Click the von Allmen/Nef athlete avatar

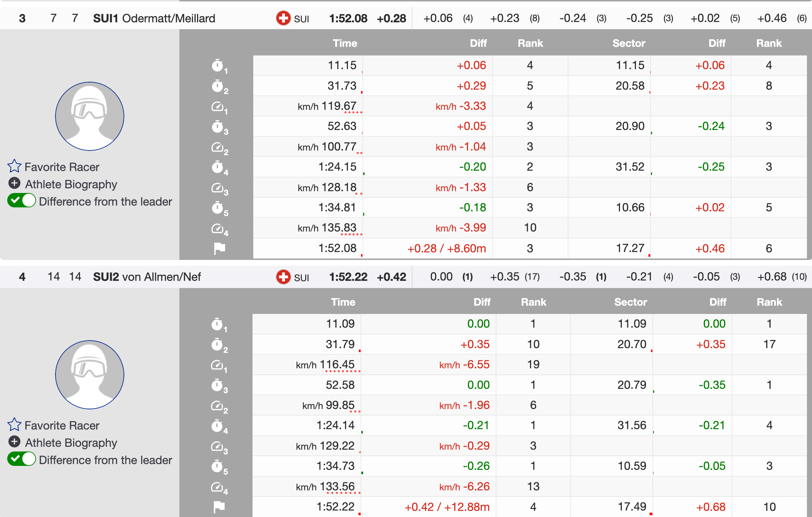(90, 374)
